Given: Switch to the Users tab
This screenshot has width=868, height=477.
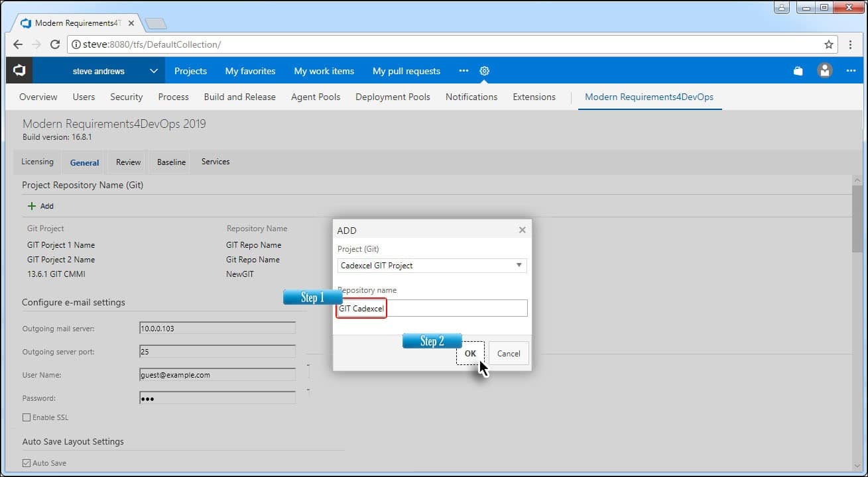Looking at the screenshot, I should 84,97.
